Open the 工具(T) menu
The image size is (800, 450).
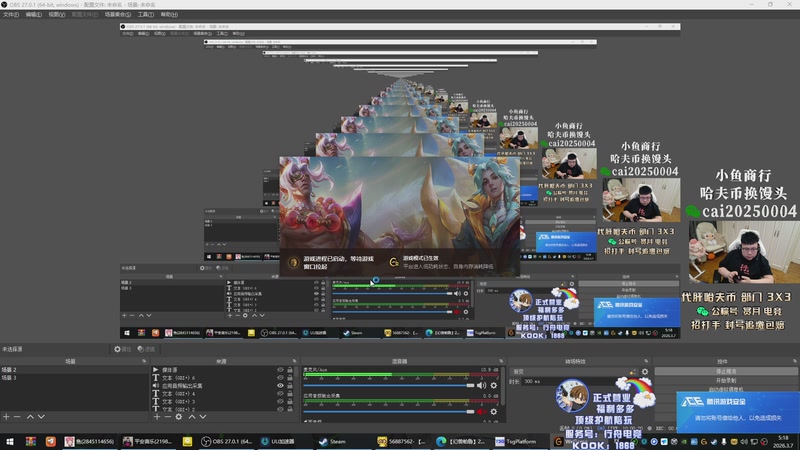[x=146, y=14]
